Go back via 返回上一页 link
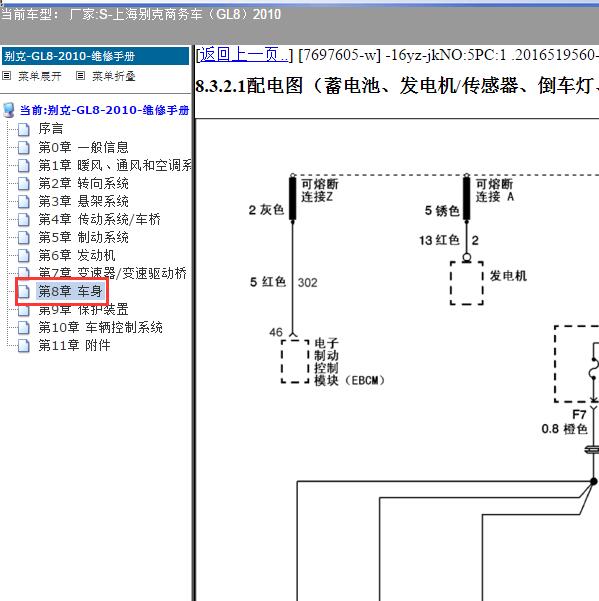Viewport: 599px width, 601px height. click(x=244, y=55)
